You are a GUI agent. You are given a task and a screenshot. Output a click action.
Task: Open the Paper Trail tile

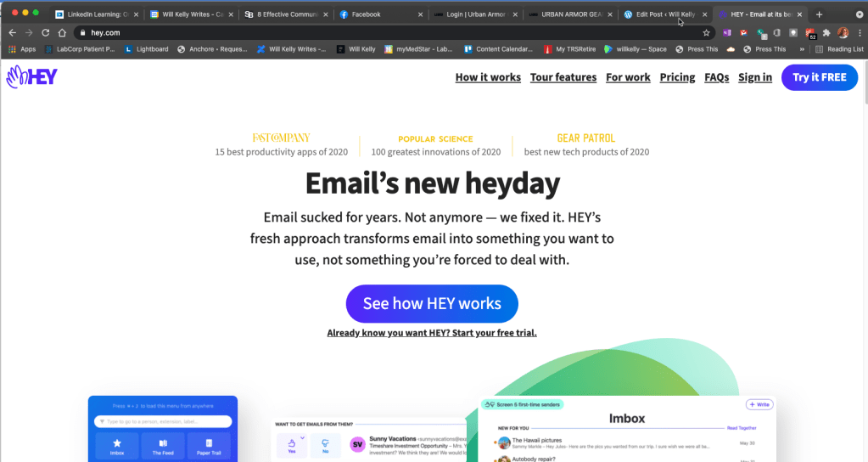[x=209, y=446]
